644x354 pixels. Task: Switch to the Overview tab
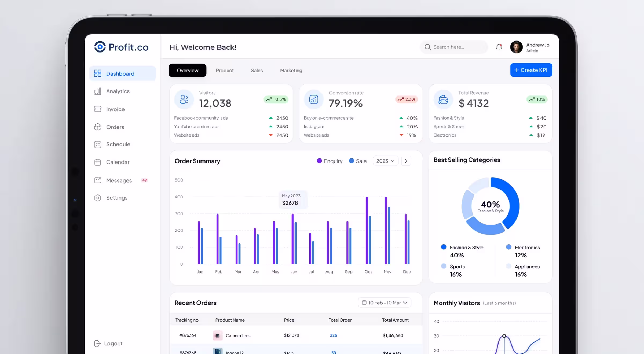(x=188, y=70)
